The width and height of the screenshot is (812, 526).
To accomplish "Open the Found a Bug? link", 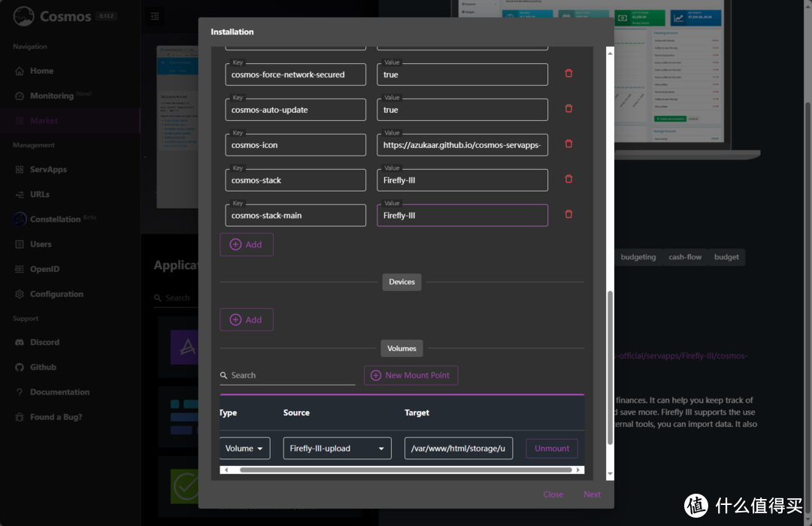I will pyautogui.click(x=56, y=417).
